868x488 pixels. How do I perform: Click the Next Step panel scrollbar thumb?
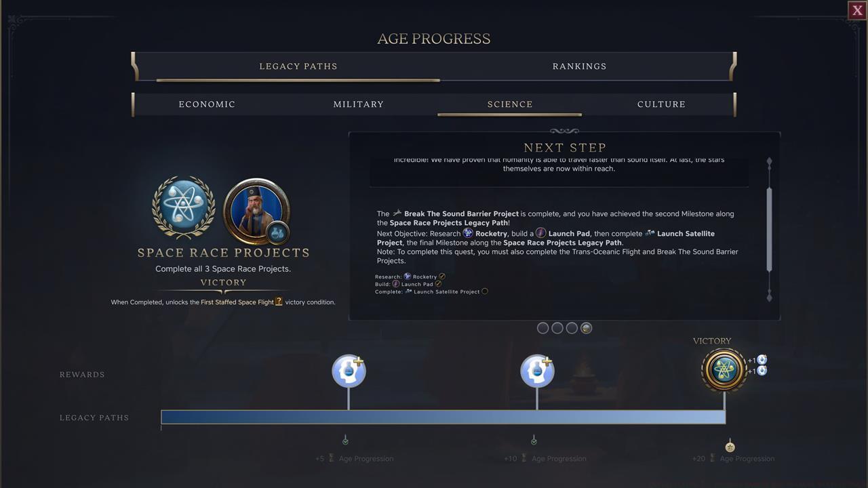[769, 230]
